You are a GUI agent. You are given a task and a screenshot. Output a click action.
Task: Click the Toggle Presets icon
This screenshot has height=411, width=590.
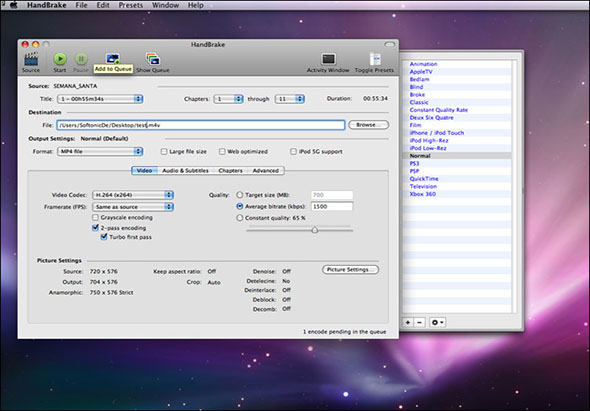tap(374, 59)
